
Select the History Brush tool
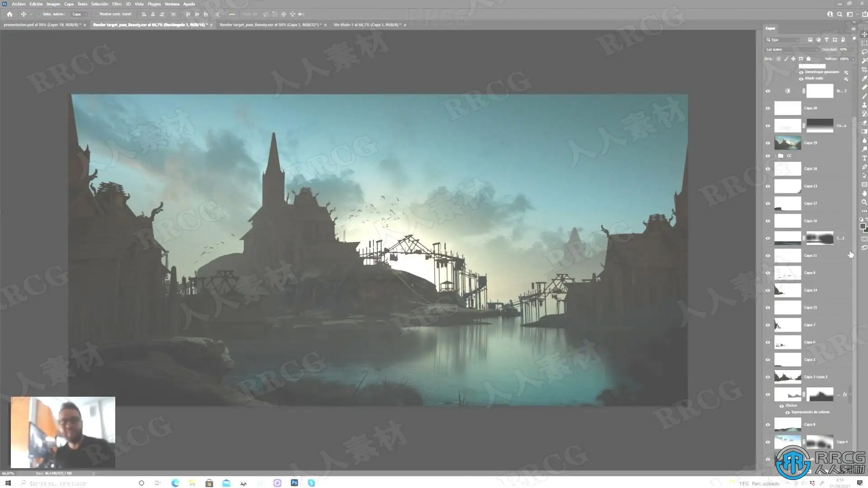point(864,114)
